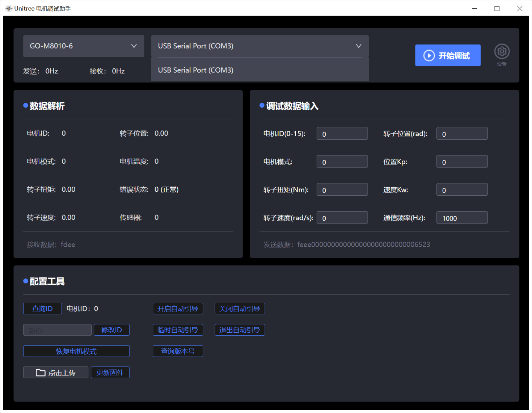Click the 更新固件 firmware update button
Image resolution: width=532 pixels, height=413 pixels.
[110, 372]
